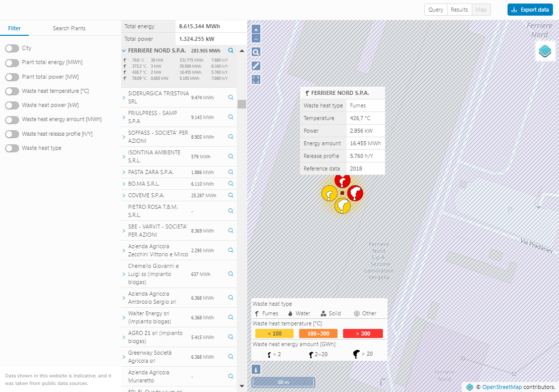Locate SOFFASS - SOCIETA' PER AZIONI on map
Viewport: 559px width, 392px height.
pyautogui.click(x=231, y=137)
